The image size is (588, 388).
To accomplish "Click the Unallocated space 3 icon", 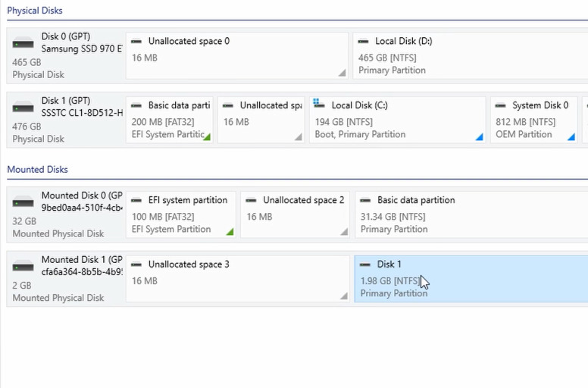I will (x=136, y=264).
